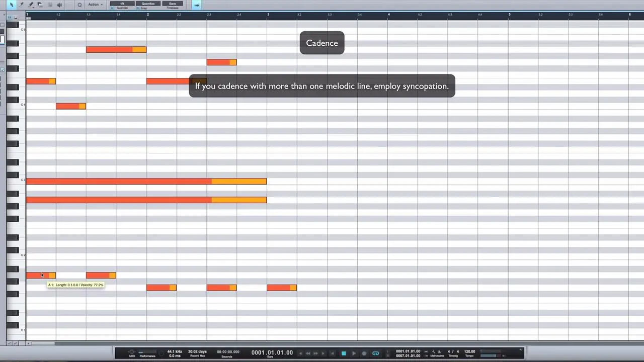Click the play button in transport
This screenshot has width=644, height=362.
tap(354, 353)
